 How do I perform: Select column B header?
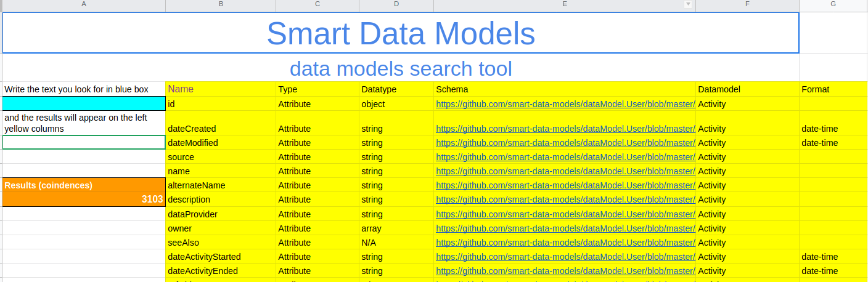[x=221, y=4]
